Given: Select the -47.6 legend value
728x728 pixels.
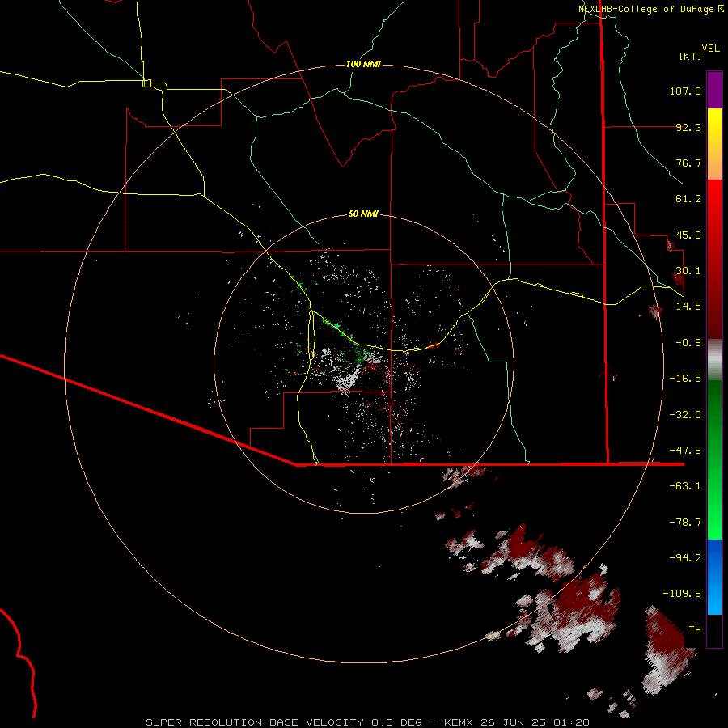Looking at the screenshot, I should (x=685, y=451).
